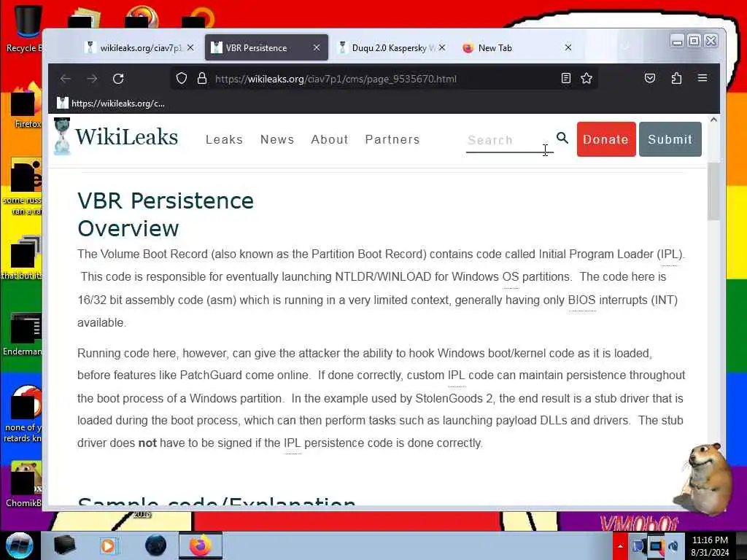Image resolution: width=747 pixels, height=560 pixels.
Task: Go back with the browser back arrow
Action: point(66,79)
